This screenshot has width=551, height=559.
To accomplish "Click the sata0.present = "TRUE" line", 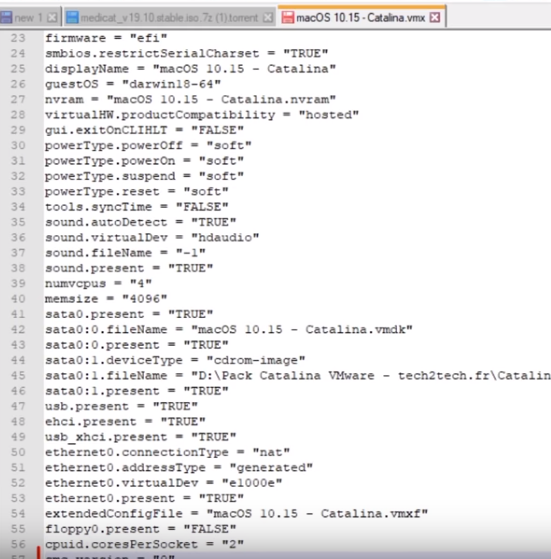I will point(129,314).
